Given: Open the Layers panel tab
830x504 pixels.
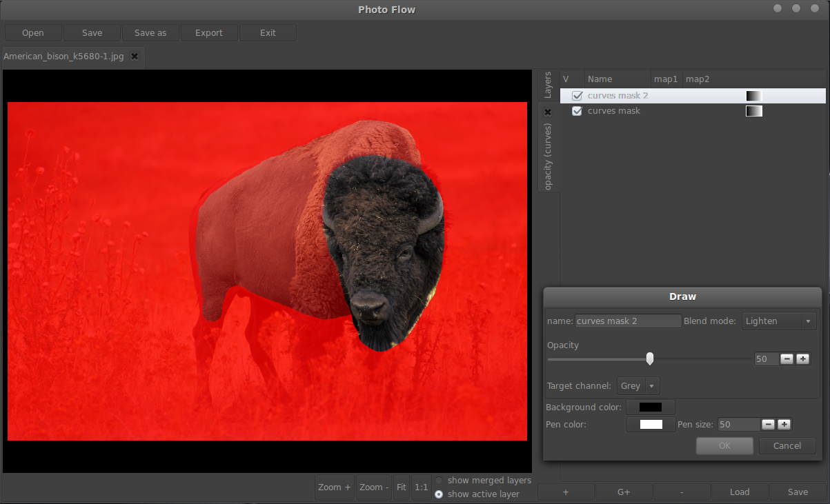Looking at the screenshot, I should click(549, 85).
